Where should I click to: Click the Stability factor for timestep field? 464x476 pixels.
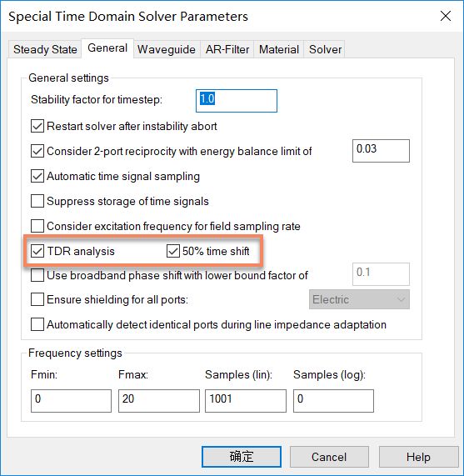(x=237, y=101)
